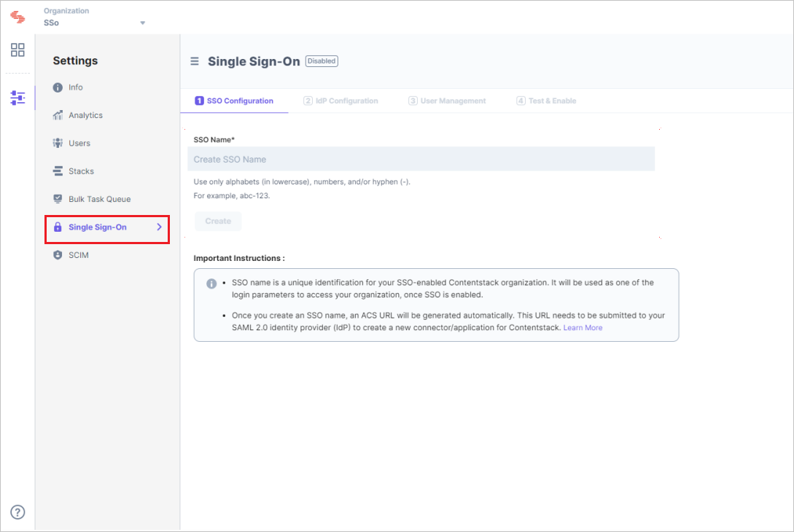Expand the Single Sign-On chevron
Screen dimensions: 794x532
(159, 227)
